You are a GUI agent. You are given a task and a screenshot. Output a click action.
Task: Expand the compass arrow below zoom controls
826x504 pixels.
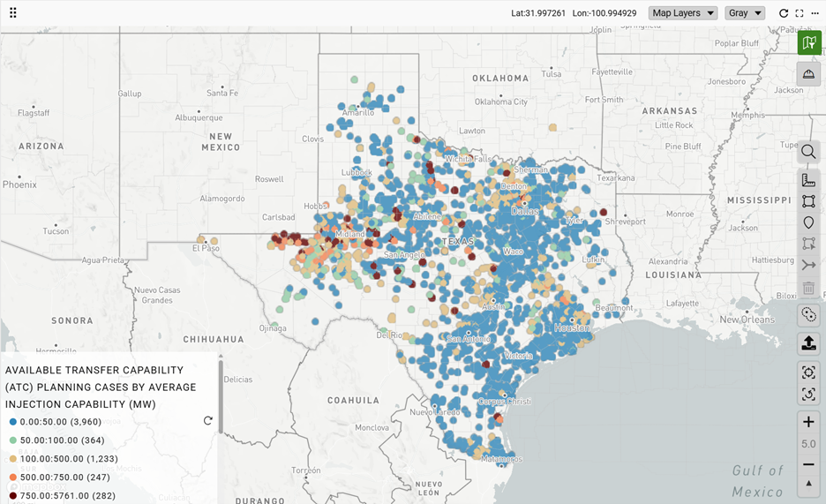(x=808, y=484)
